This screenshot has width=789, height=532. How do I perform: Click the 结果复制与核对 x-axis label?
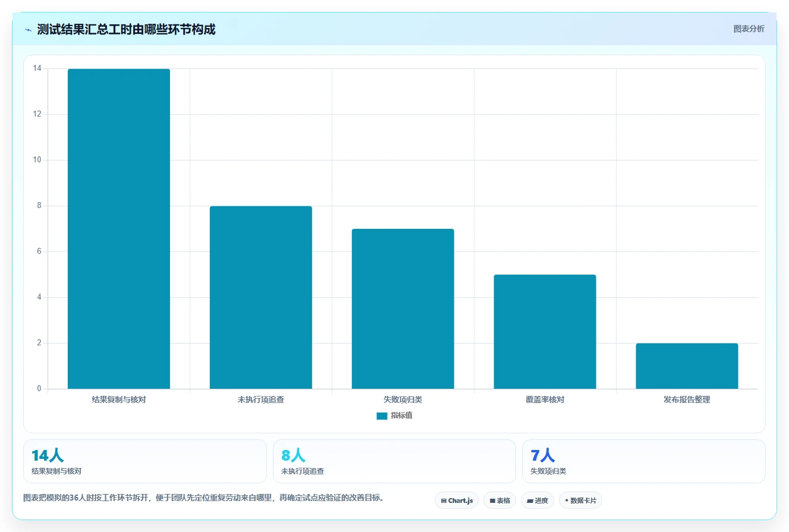[x=119, y=400]
